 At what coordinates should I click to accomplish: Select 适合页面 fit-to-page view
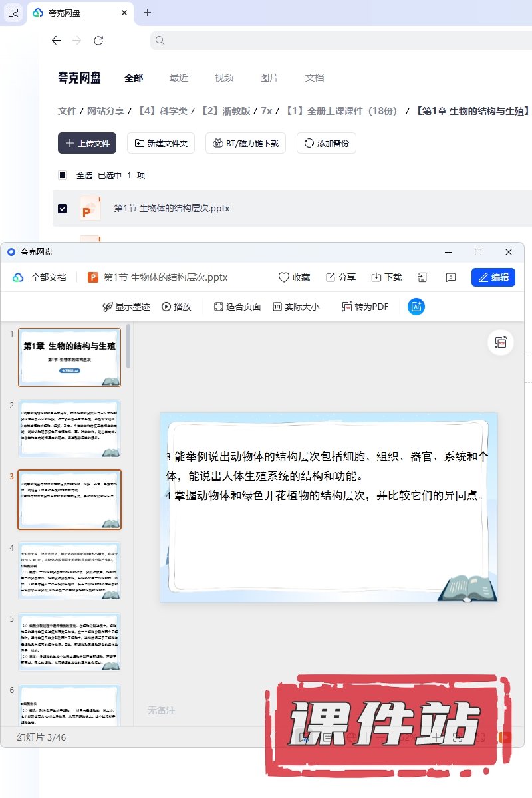coord(237,307)
